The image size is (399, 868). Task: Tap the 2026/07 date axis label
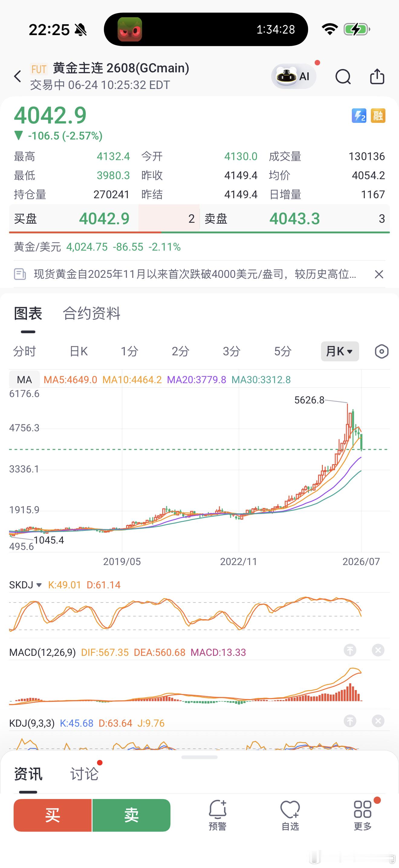click(361, 561)
